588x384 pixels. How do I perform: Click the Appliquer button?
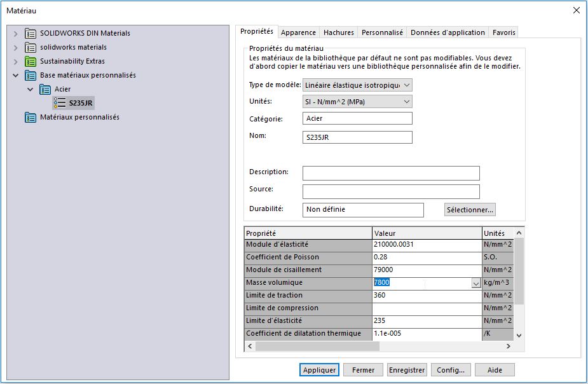319,370
